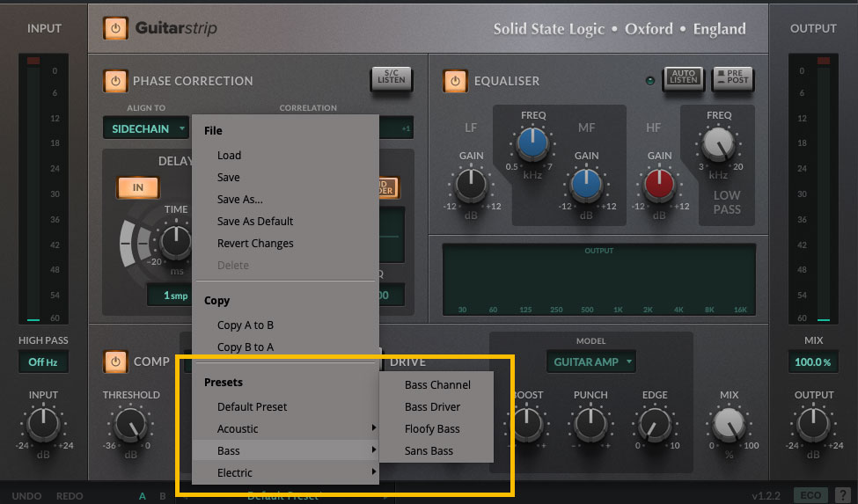The width and height of the screenshot is (858, 504).
Task: Select Copy A to B
Action: pos(246,325)
